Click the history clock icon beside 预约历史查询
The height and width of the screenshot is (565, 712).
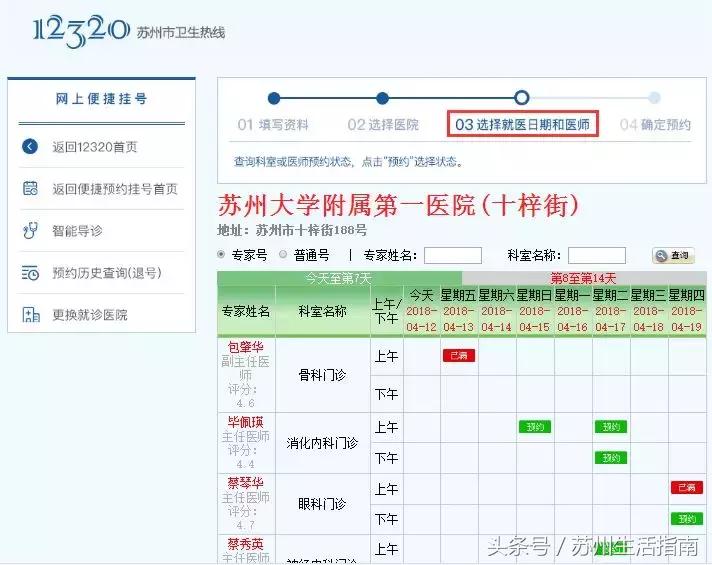pyautogui.click(x=30, y=273)
